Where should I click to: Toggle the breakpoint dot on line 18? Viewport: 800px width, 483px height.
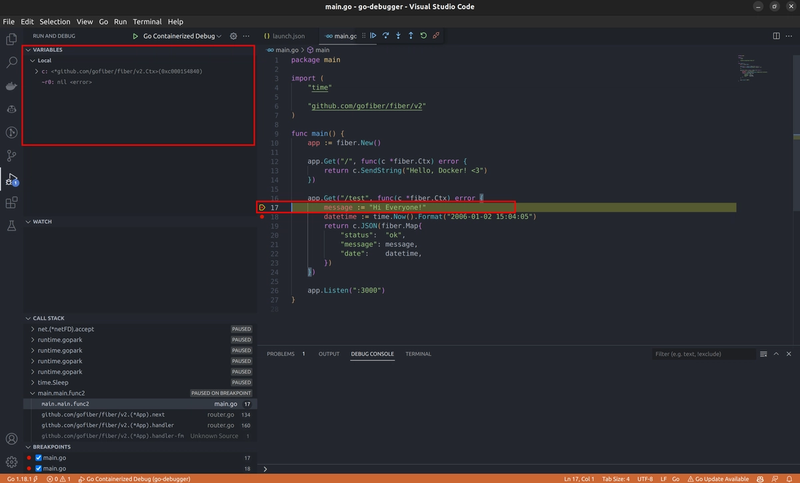262,216
